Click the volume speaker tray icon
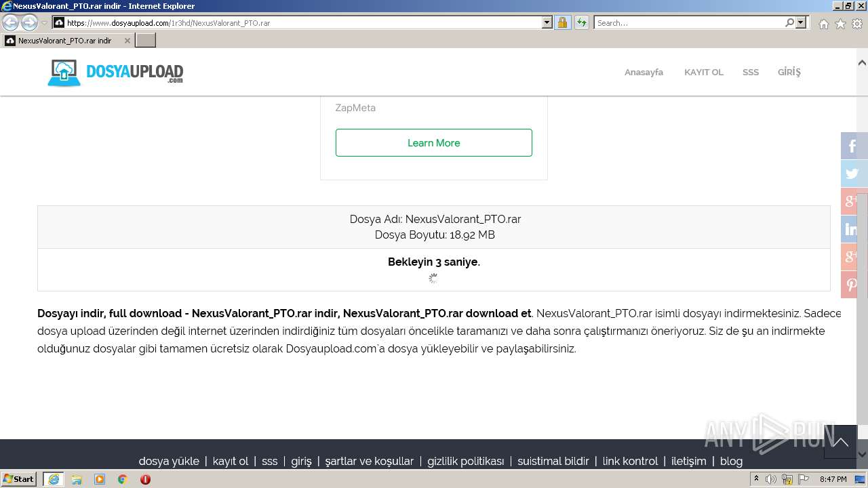Screen dimensions: 868x488 click(771, 479)
